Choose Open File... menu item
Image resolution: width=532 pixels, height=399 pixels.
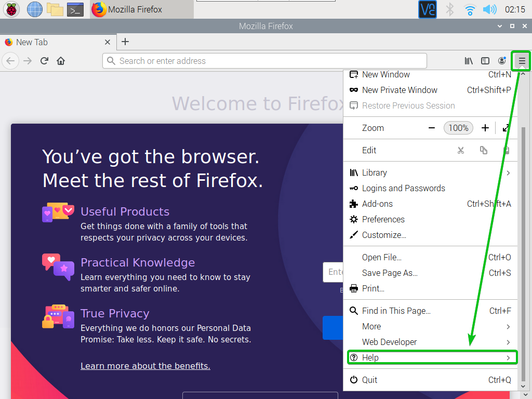click(x=431, y=258)
